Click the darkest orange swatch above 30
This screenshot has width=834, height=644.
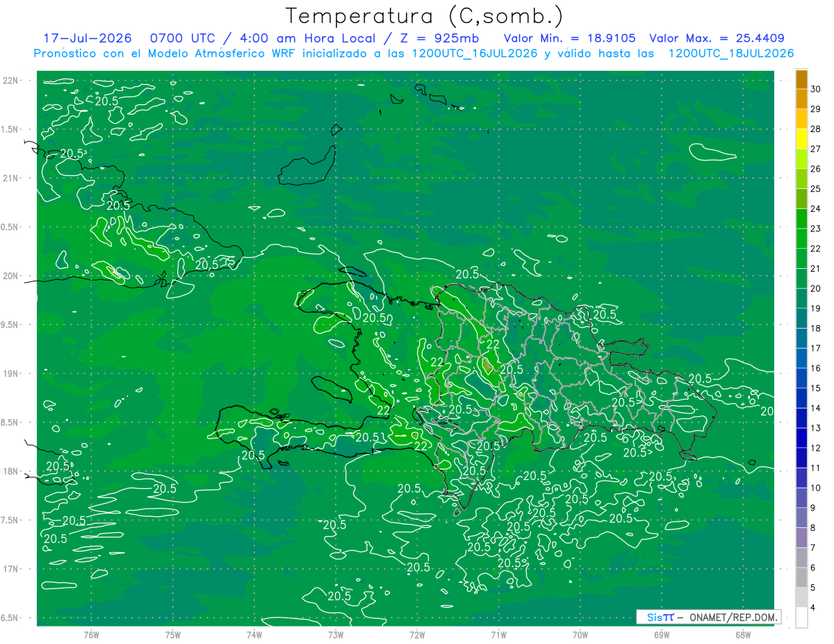[802, 79]
